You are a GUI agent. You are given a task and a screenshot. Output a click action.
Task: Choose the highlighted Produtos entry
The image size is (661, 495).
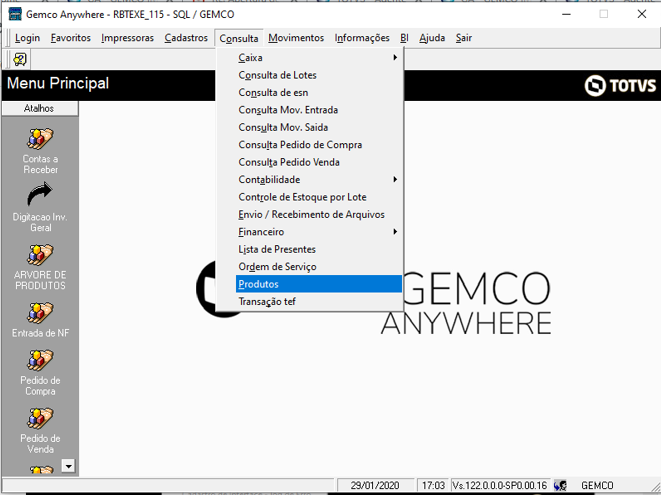point(319,284)
